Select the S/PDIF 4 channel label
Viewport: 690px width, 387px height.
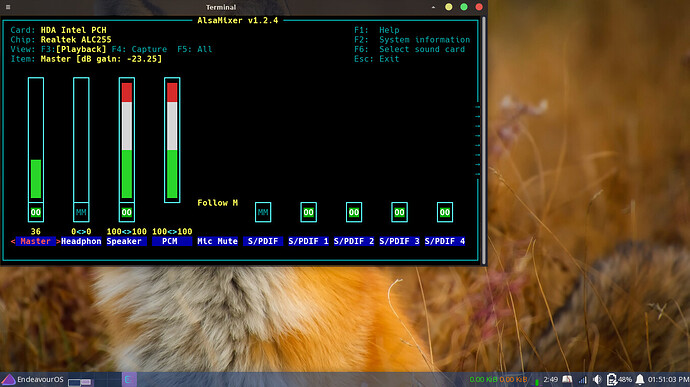444,241
